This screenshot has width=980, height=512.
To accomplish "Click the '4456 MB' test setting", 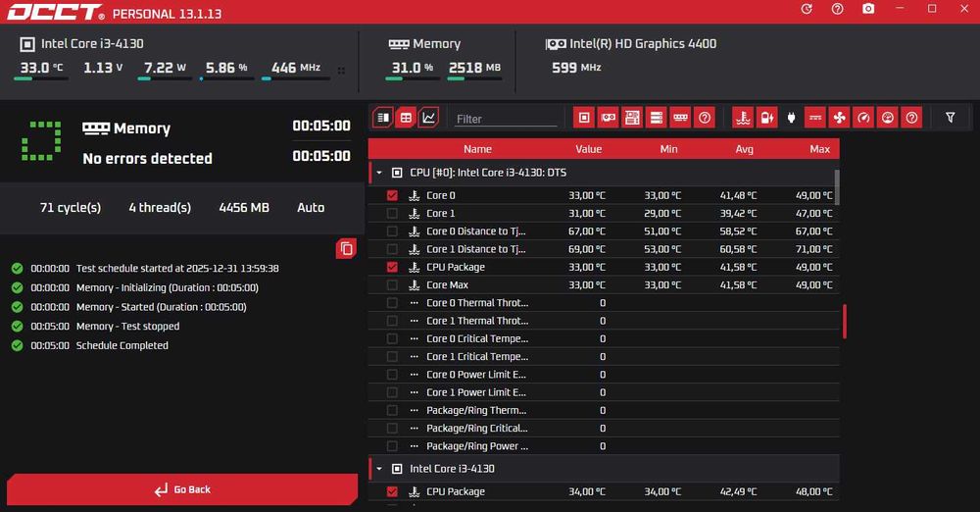I will tap(244, 208).
